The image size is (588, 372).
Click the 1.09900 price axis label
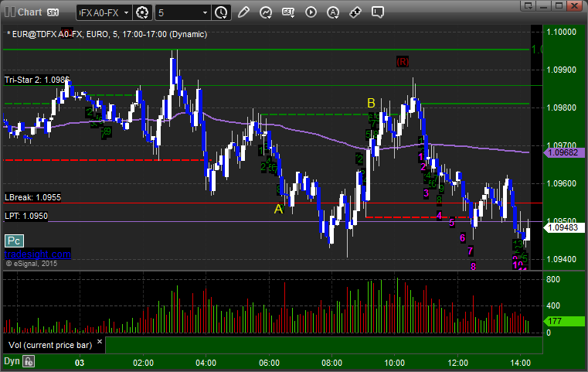562,70
